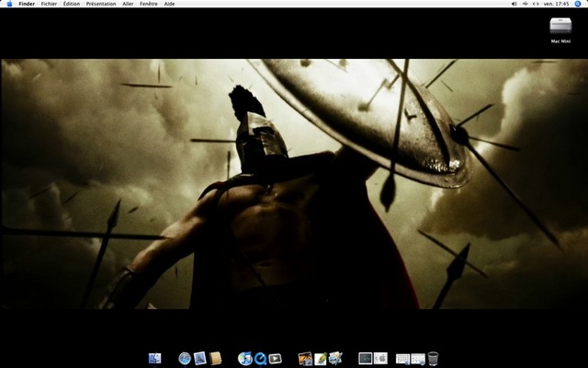Click the double-arrow status icon before the clock
The height and width of the screenshot is (368, 588).
(536, 4)
